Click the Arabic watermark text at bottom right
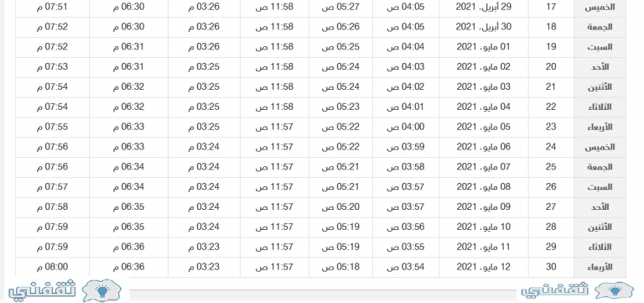This screenshot has width=644, height=303. [x=555, y=290]
